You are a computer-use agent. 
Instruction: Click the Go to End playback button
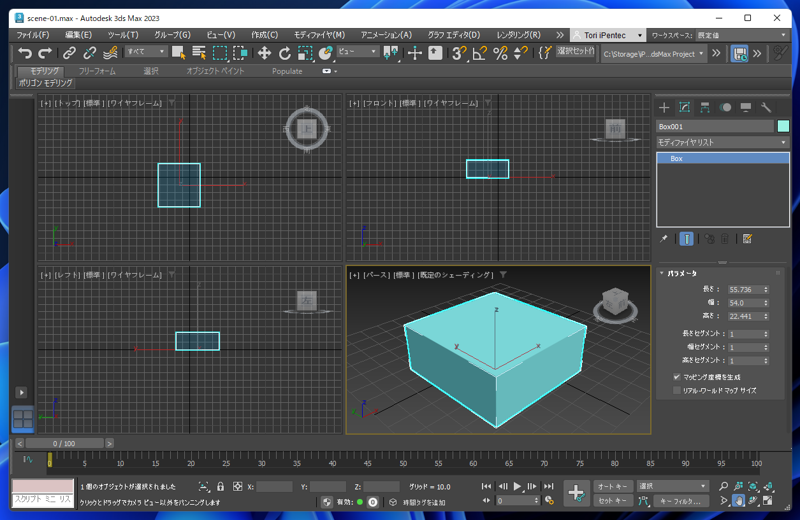(548, 486)
